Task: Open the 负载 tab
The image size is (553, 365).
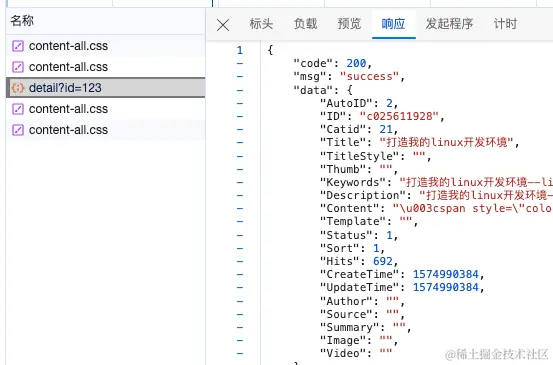Action: tap(305, 24)
